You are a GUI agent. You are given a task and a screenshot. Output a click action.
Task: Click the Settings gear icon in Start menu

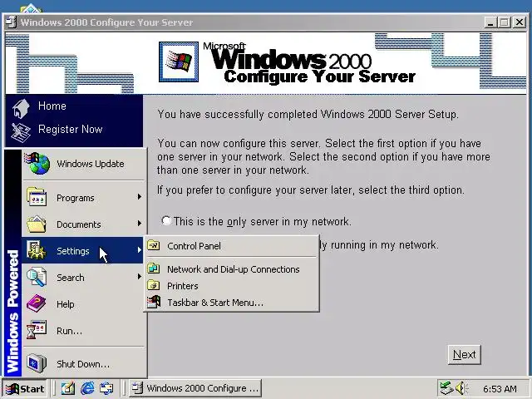click(x=37, y=250)
